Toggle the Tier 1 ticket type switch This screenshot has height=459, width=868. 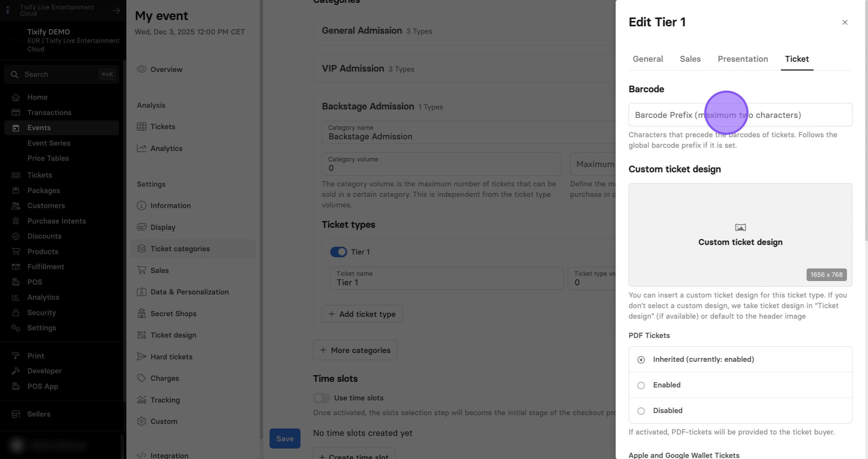tap(338, 252)
